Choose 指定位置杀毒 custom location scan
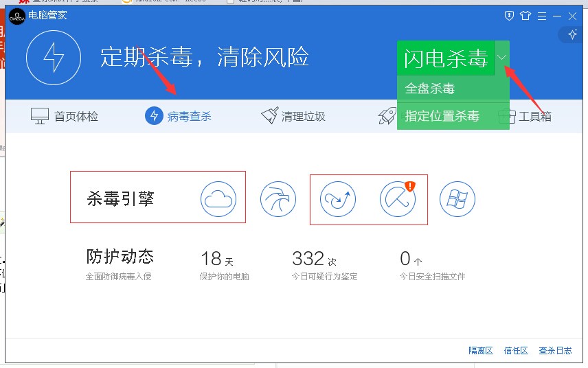Screen dimensions: 588x368 453,116
